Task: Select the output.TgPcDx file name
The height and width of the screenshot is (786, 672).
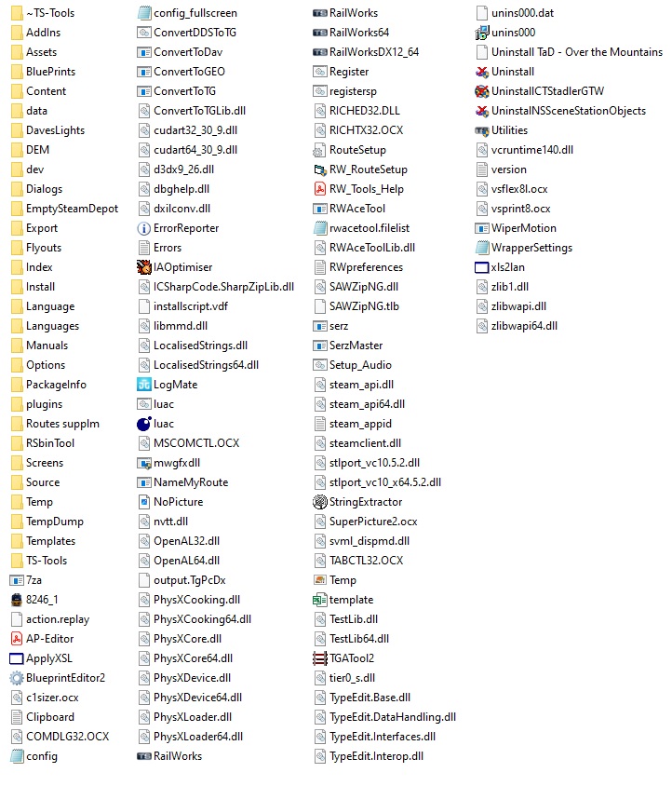Action: pyautogui.click(x=190, y=580)
